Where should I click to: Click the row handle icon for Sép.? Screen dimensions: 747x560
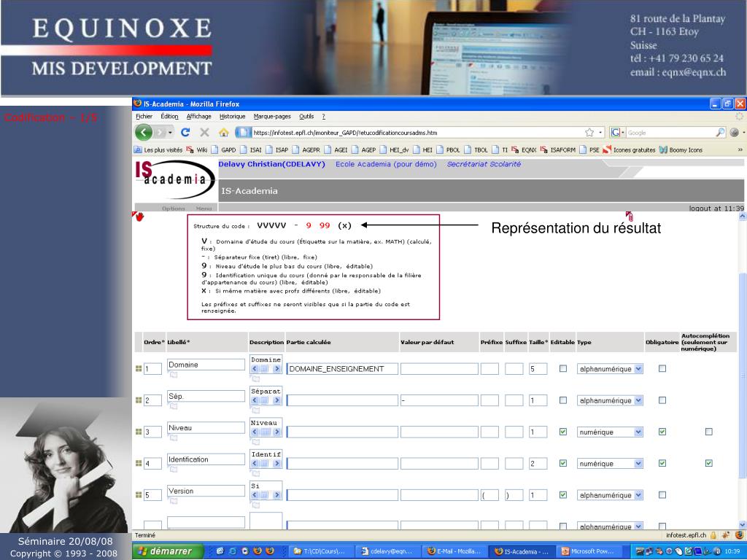tap(139, 400)
